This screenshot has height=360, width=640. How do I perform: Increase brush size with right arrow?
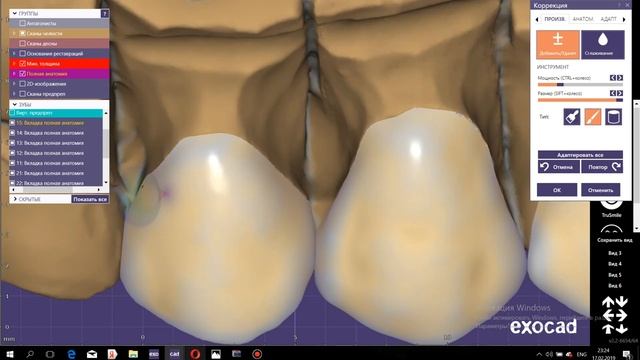coord(620,93)
